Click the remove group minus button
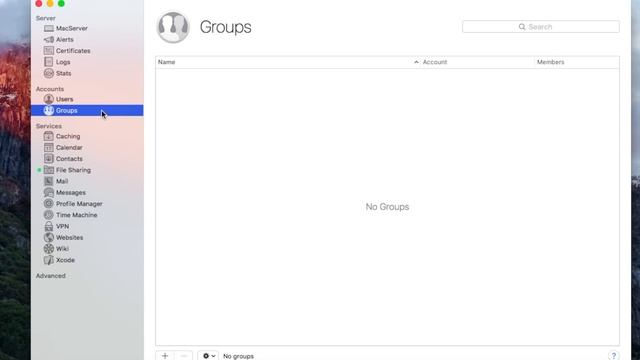The image size is (640, 360). tap(184, 356)
